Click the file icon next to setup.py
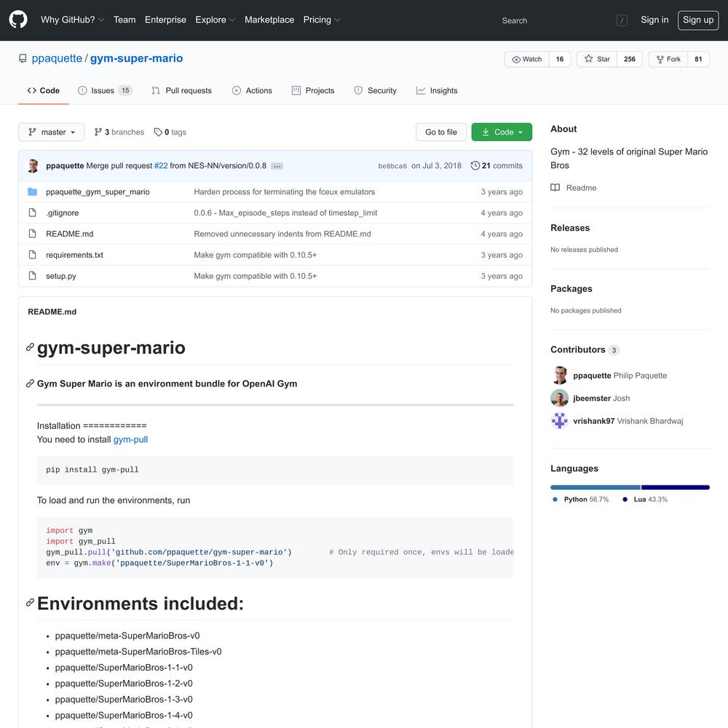This screenshot has width=728, height=728. (33, 276)
